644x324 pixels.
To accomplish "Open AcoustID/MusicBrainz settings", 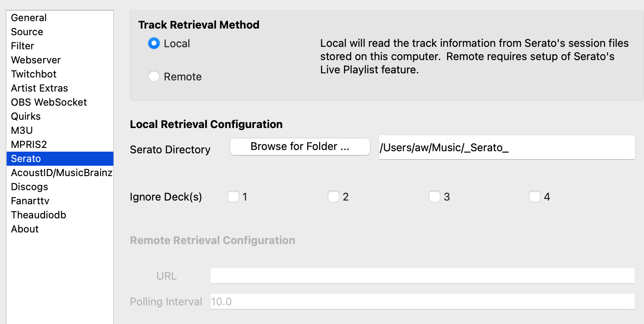I will [61, 173].
